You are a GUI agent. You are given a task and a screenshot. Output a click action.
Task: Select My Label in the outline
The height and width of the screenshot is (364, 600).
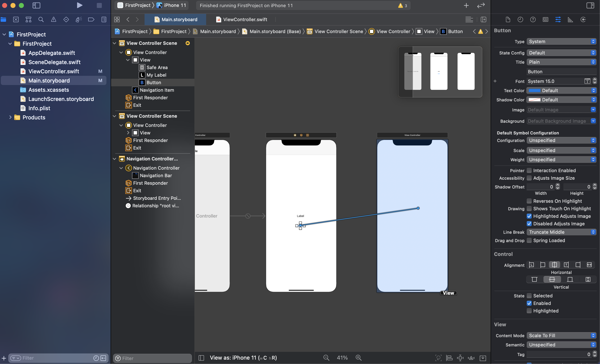[156, 75]
